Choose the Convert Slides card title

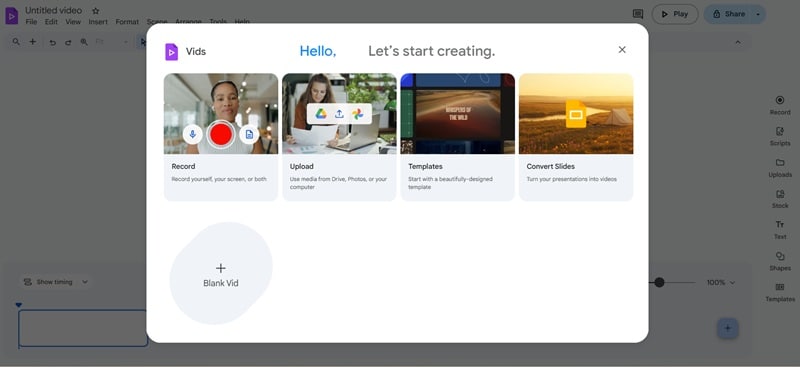tap(551, 166)
